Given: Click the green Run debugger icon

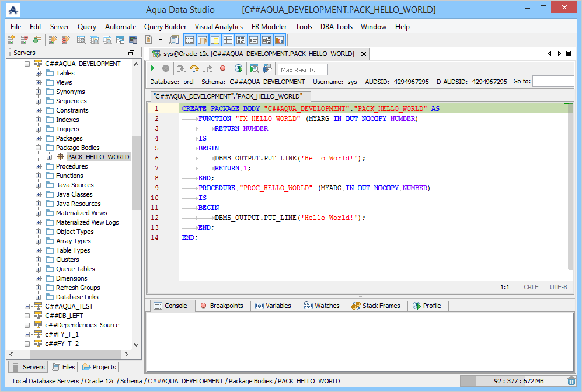Looking at the screenshot, I should tap(154, 69).
